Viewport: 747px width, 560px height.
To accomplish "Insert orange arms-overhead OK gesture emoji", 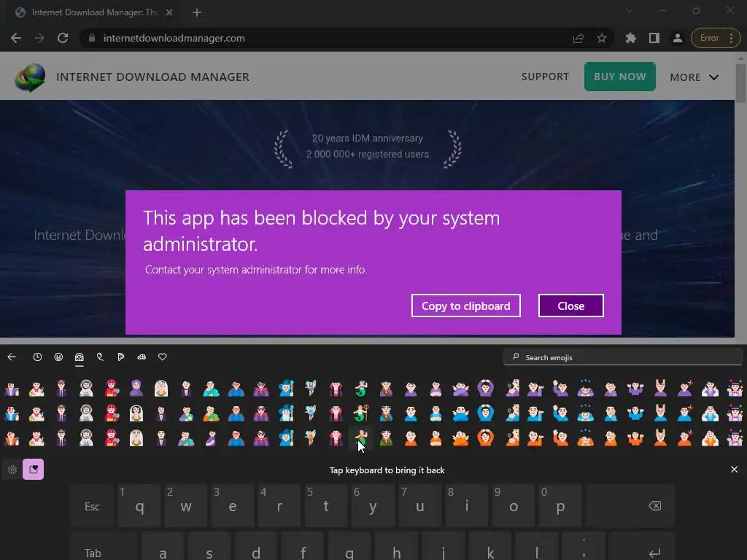I will point(485,437).
